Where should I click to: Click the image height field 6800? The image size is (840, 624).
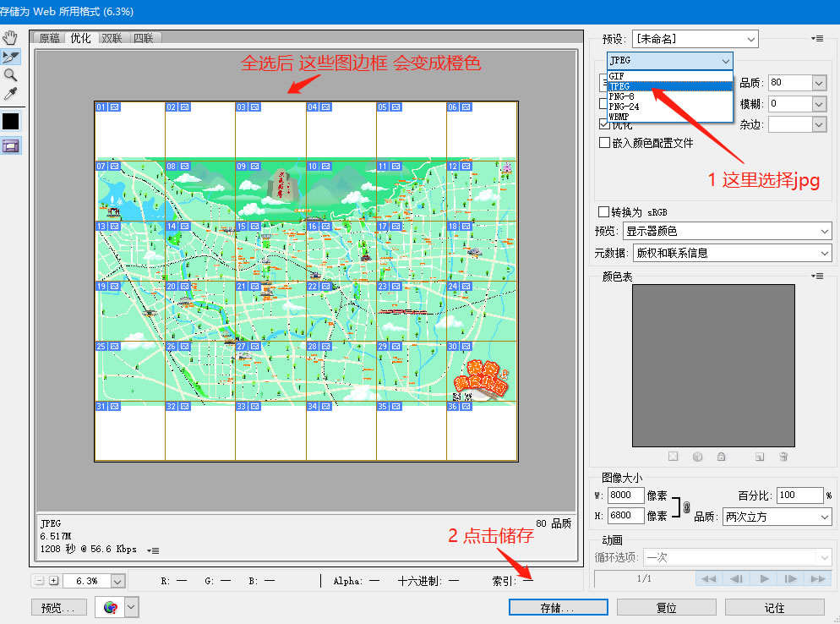tap(625, 516)
